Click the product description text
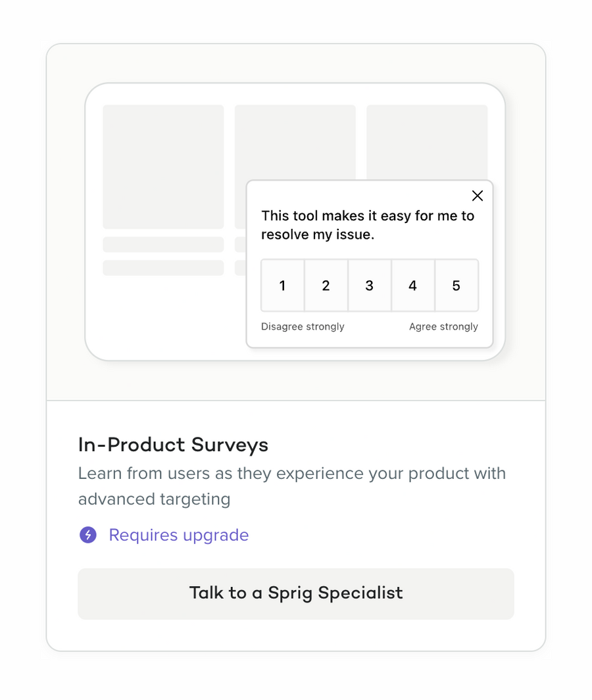This screenshot has width=592, height=700. pyautogui.click(x=292, y=486)
